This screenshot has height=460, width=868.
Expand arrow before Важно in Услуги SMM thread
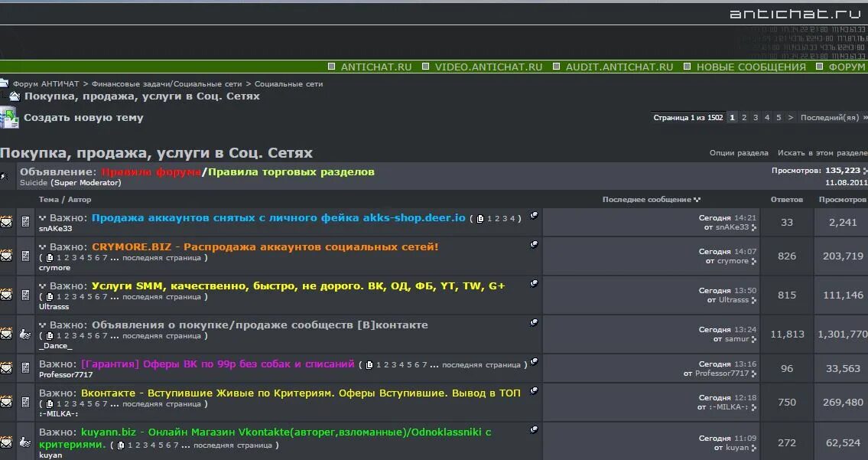point(43,286)
